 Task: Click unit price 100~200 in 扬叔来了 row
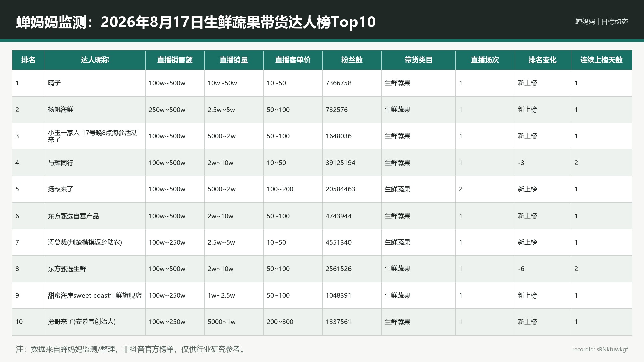280,189
